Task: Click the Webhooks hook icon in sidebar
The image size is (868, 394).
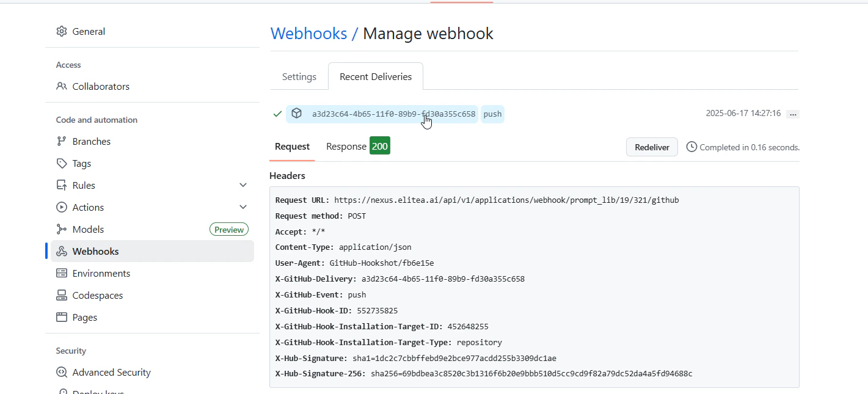Action: pos(61,251)
